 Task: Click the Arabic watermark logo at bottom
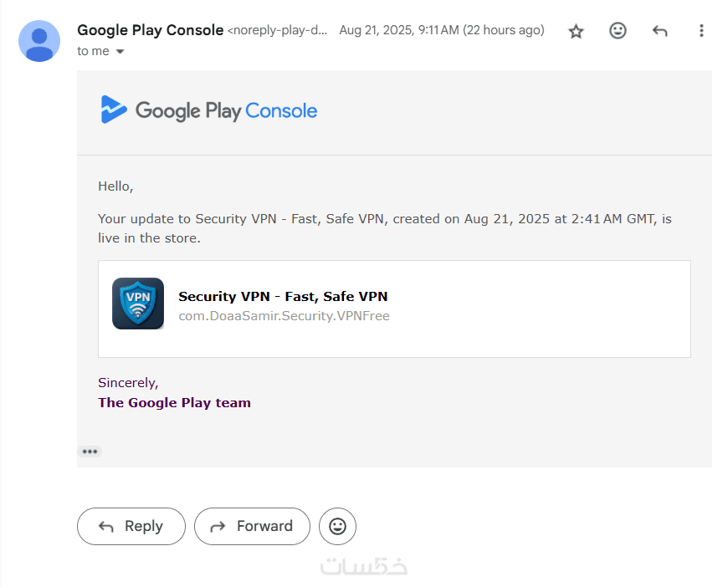[x=364, y=565]
